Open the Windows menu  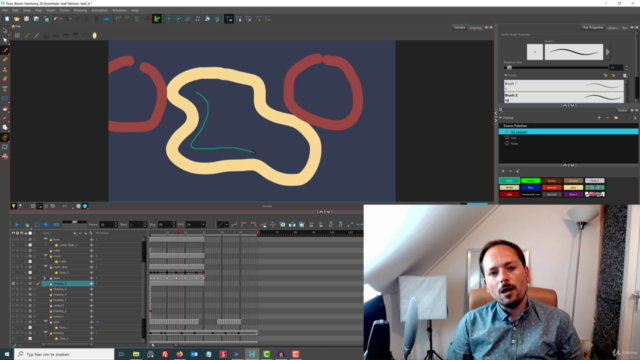(x=119, y=10)
